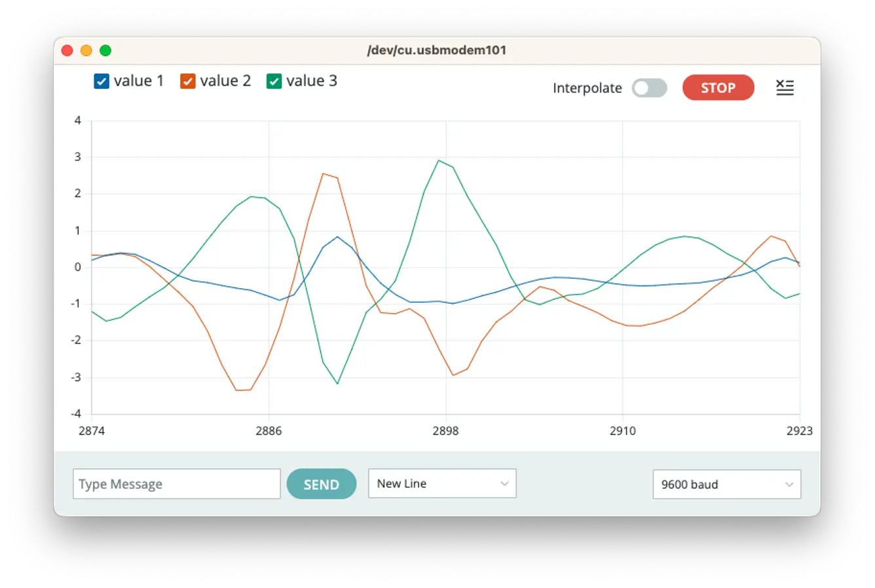875x588 pixels.
Task: Click the 2898 x-axis label
Action: coord(445,431)
